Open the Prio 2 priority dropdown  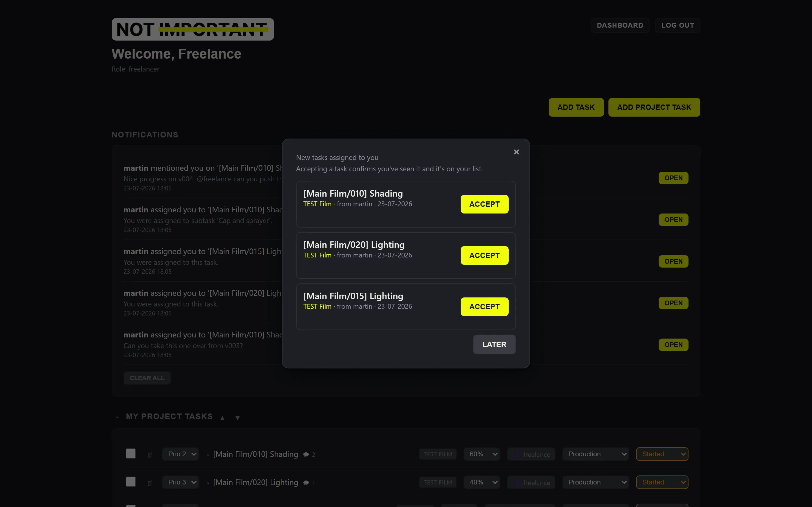tap(181, 454)
